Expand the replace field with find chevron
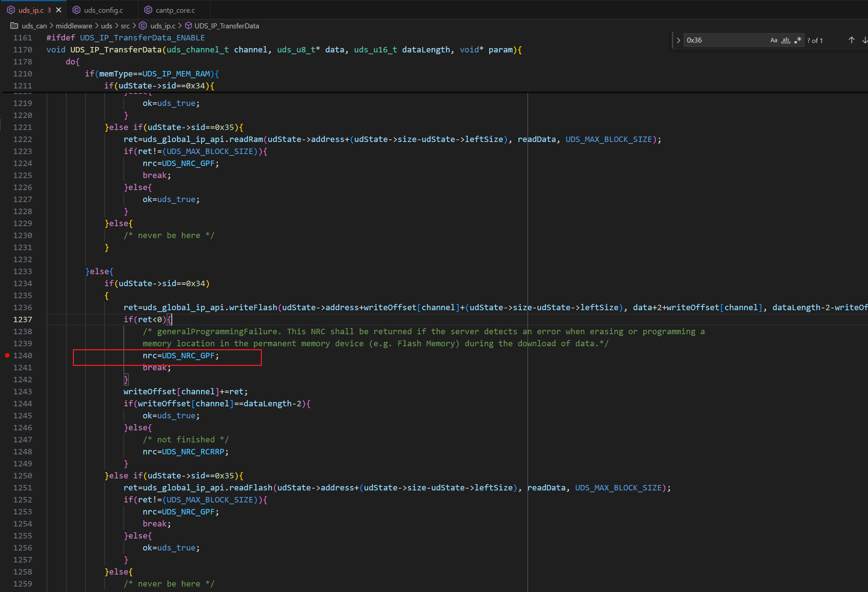This screenshot has width=868, height=592. point(678,40)
